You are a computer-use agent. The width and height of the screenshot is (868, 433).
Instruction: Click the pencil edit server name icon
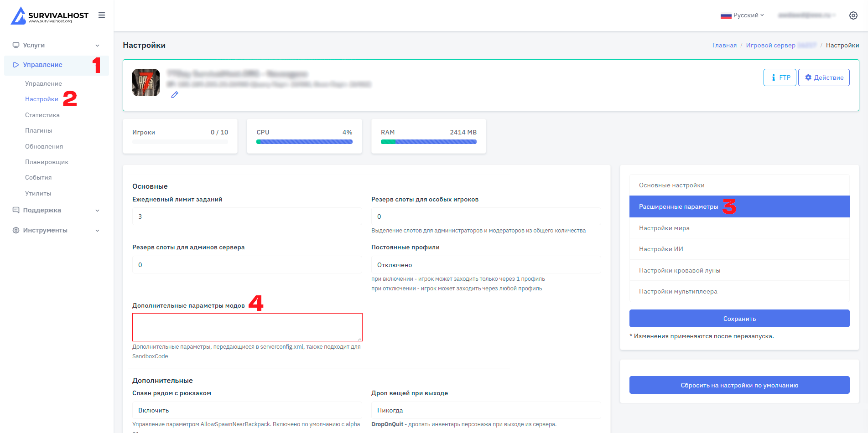point(175,95)
